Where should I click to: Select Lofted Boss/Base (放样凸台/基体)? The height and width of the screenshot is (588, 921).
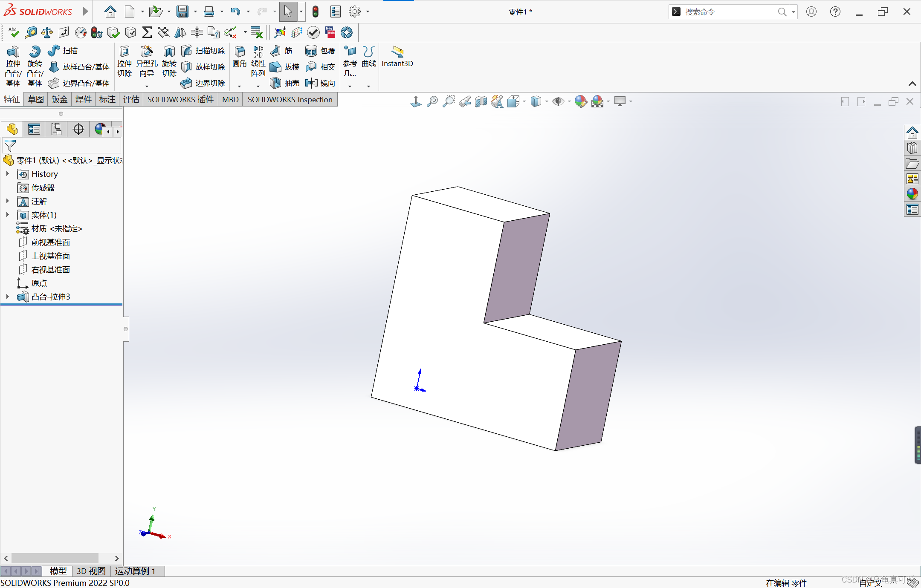79,67
